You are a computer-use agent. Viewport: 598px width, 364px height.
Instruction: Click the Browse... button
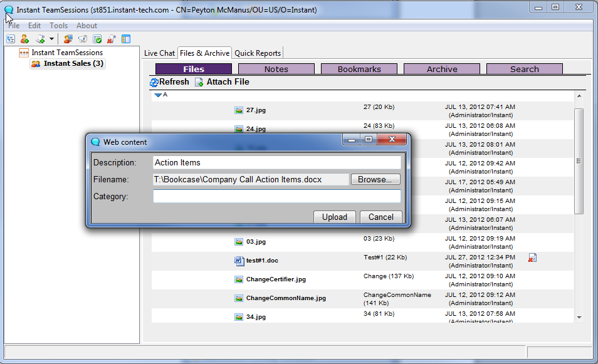click(375, 180)
